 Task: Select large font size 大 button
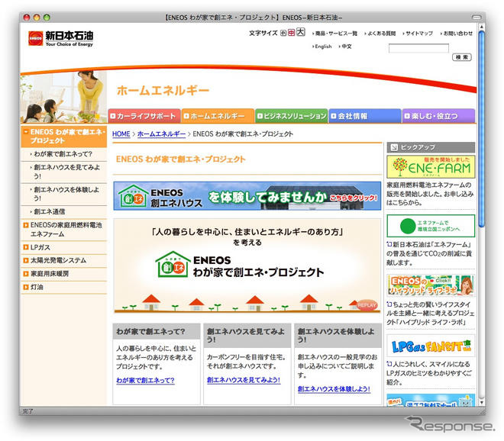pos(301,32)
